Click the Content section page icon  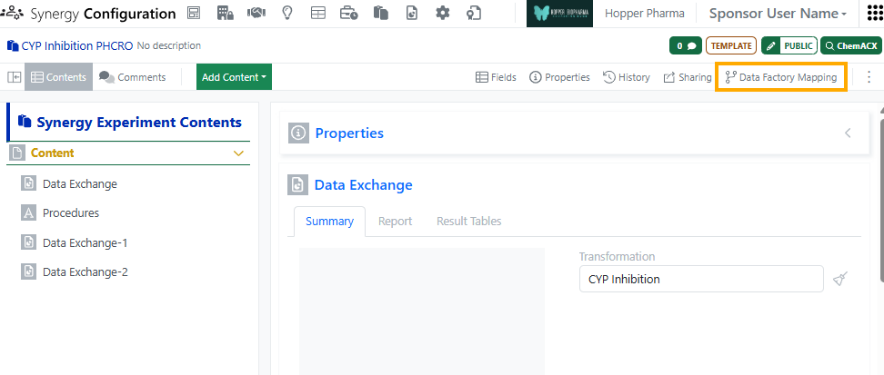click(x=17, y=153)
